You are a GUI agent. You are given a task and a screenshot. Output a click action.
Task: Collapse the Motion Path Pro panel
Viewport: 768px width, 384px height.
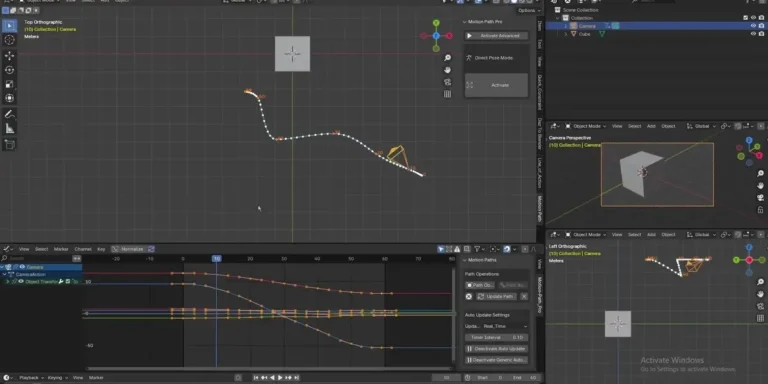coord(465,22)
